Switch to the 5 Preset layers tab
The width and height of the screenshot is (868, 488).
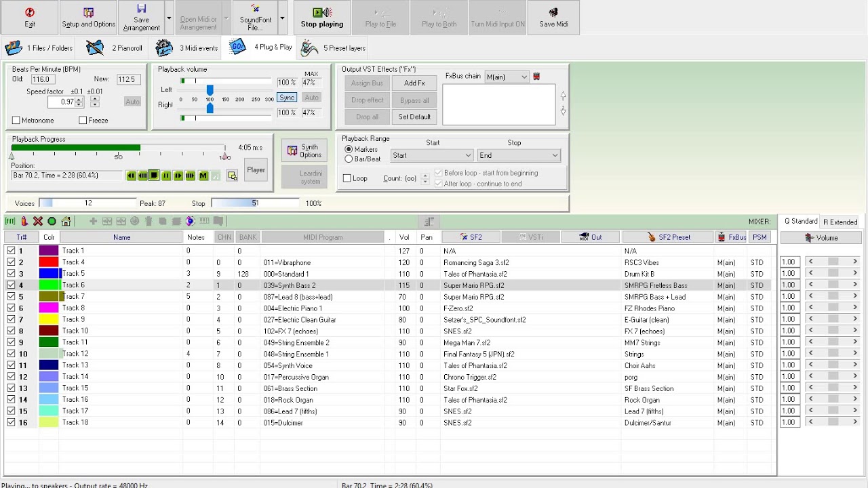pyautogui.click(x=334, y=48)
